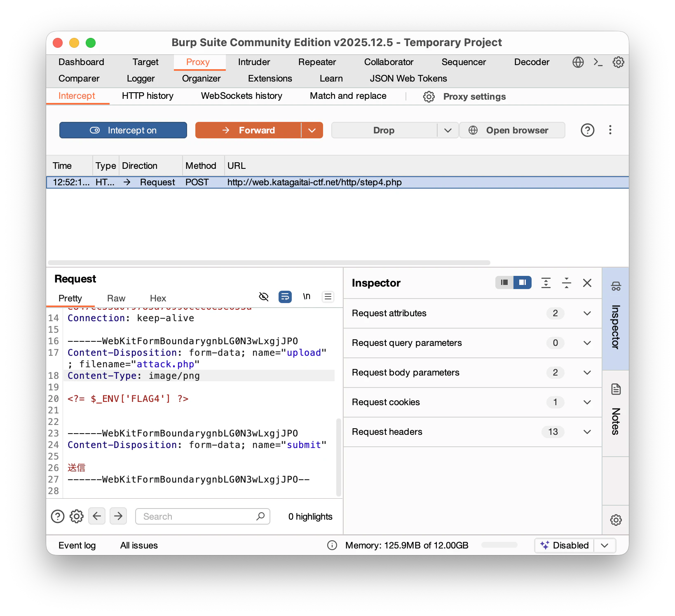The width and height of the screenshot is (675, 616).
Task: Switch Inspector to left docked layout
Action: tap(504, 282)
